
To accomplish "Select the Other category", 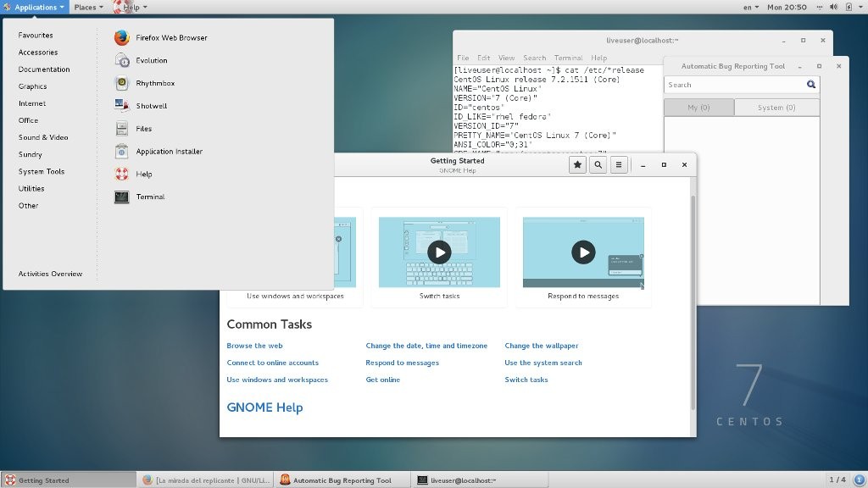I will point(28,205).
